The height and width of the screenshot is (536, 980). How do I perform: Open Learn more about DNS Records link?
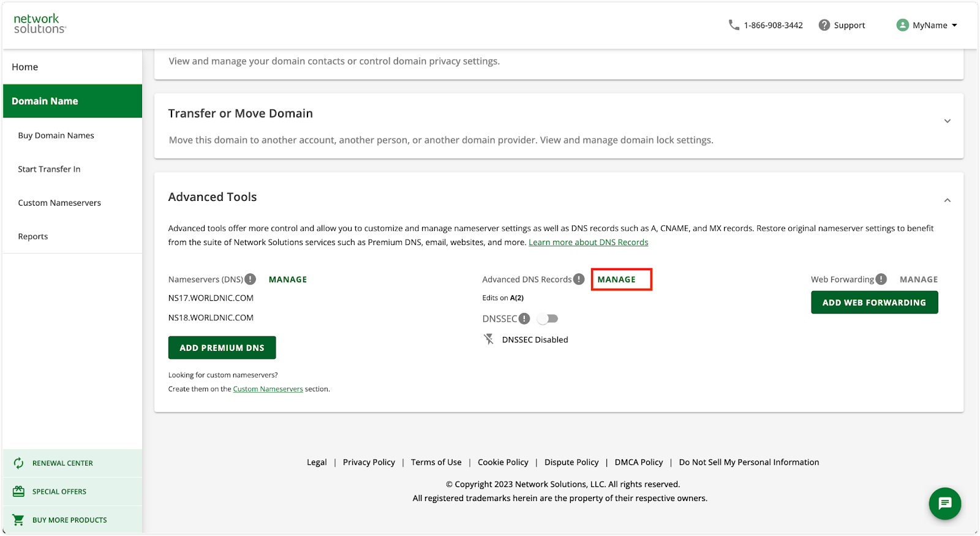589,243
